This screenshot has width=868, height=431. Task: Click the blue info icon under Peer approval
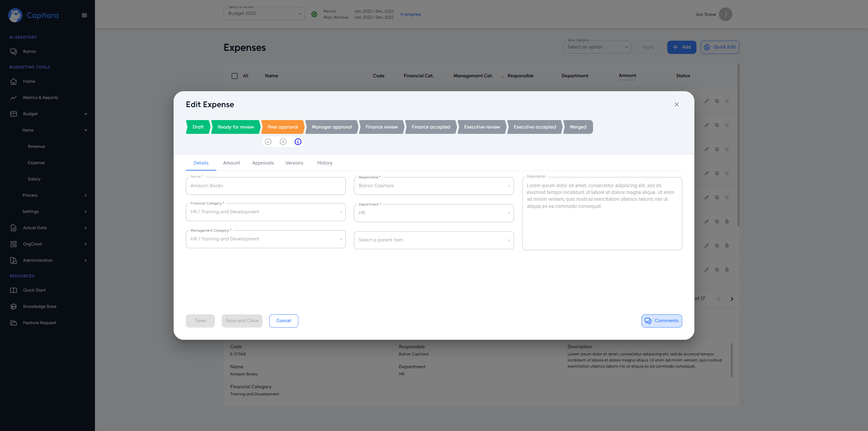click(x=298, y=142)
